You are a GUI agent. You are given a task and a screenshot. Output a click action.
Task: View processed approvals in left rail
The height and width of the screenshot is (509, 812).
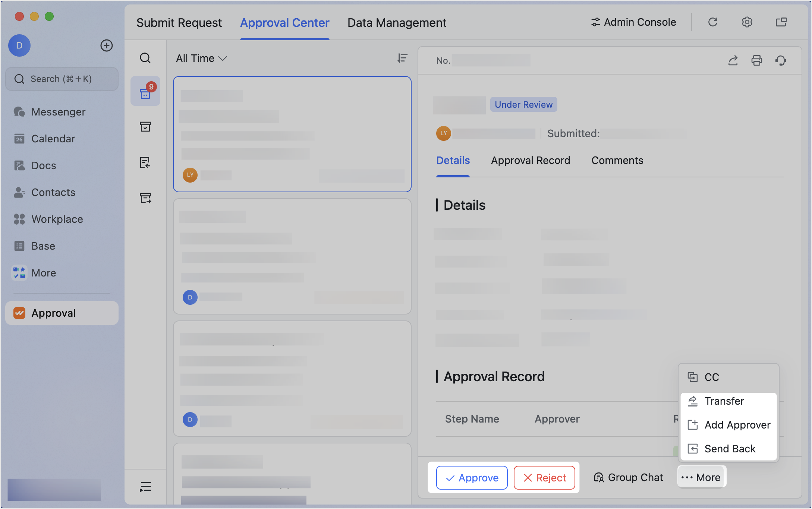click(145, 127)
